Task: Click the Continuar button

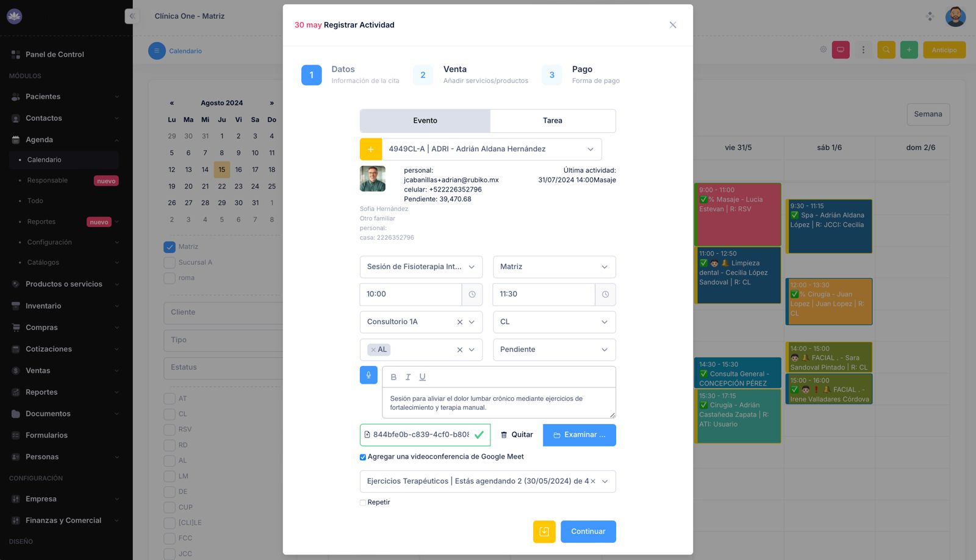Action: point(587,531)
